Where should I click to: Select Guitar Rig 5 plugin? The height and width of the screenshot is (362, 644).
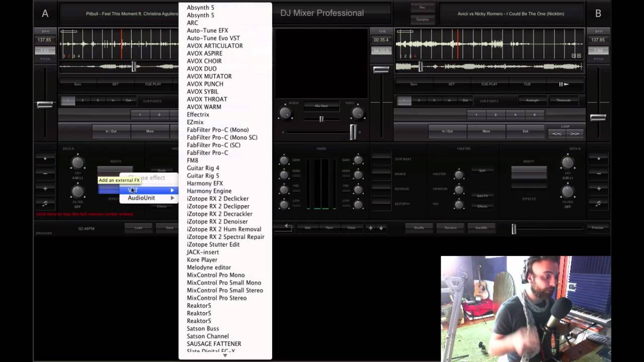[203, 175]
